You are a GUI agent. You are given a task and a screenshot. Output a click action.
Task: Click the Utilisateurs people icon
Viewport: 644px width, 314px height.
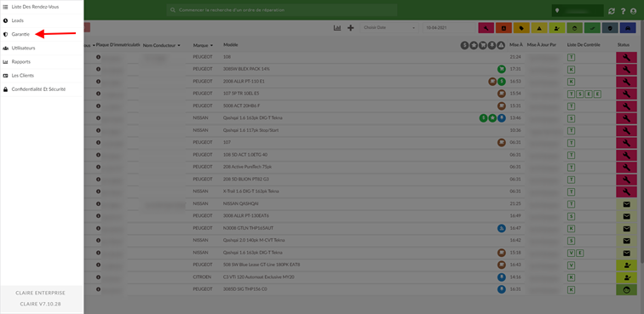5,48
